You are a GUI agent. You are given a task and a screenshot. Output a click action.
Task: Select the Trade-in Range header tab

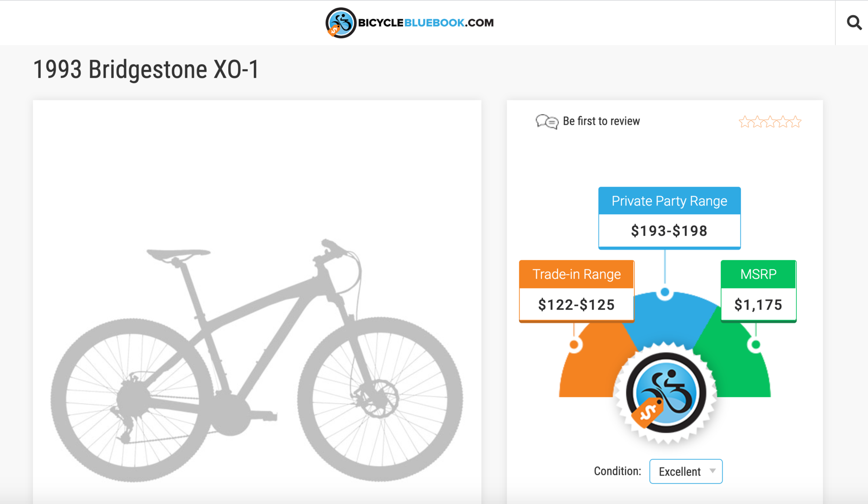(576, 274)
